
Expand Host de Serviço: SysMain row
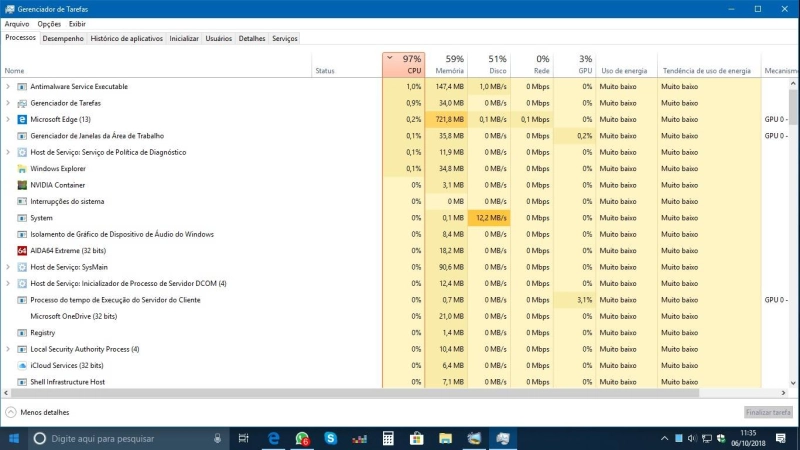pos(8,267)
